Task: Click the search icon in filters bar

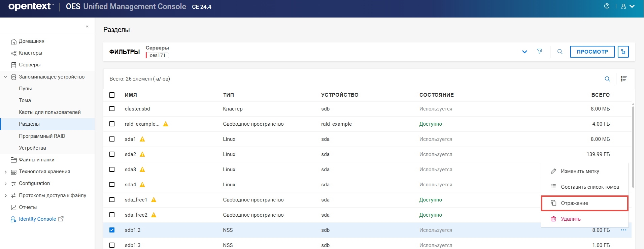Action: click(560, 52)
